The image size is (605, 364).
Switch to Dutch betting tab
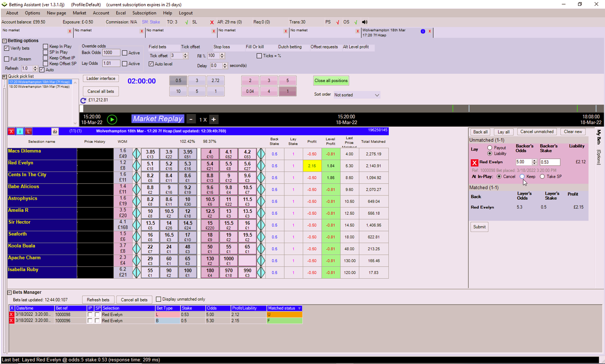pyautogui.click(x=290, y=47)
